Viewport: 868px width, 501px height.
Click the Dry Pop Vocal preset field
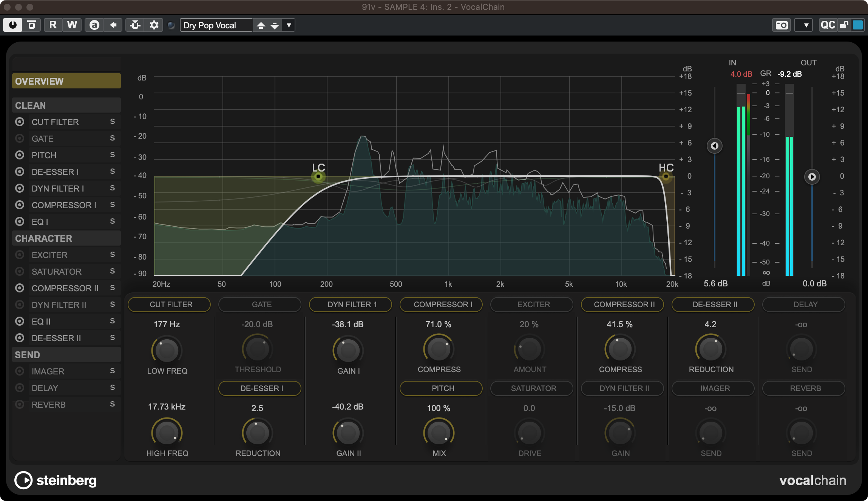[x=216, y=25]
